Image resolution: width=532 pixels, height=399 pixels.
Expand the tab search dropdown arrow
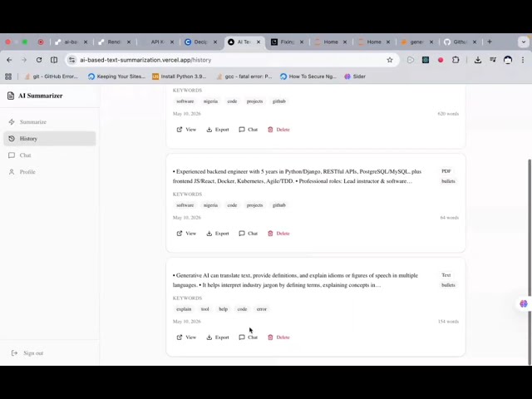point(524,42)
